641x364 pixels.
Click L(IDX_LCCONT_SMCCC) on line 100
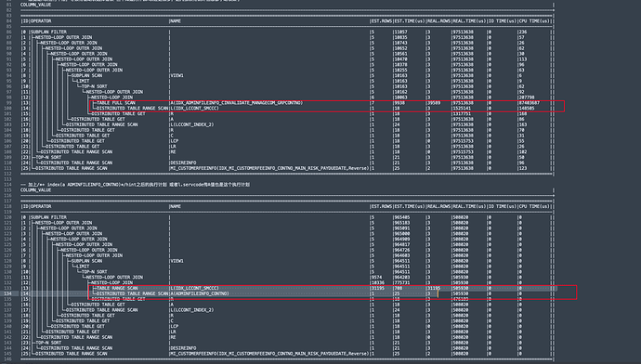(x=194, y=109)
